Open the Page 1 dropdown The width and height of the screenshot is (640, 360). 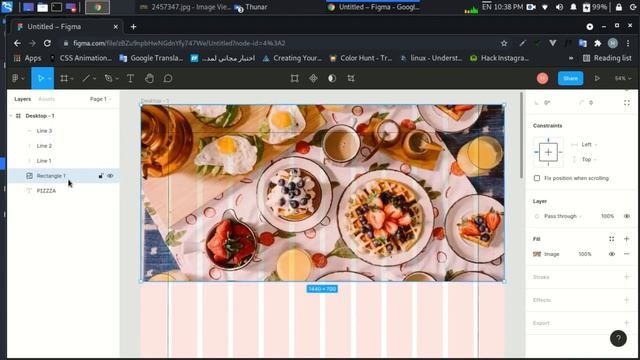(100, 99)
